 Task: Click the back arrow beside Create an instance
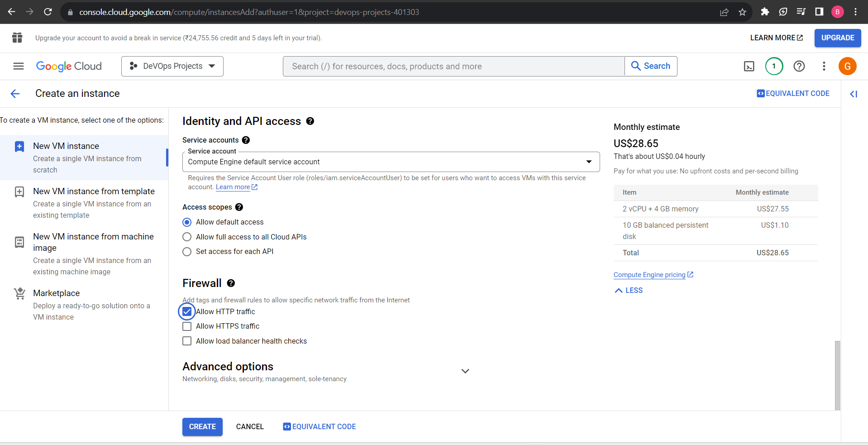[15, 94]
